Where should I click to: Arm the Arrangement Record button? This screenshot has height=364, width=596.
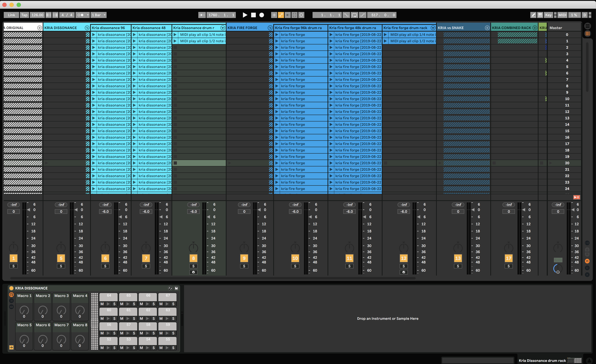click(261, 15)
